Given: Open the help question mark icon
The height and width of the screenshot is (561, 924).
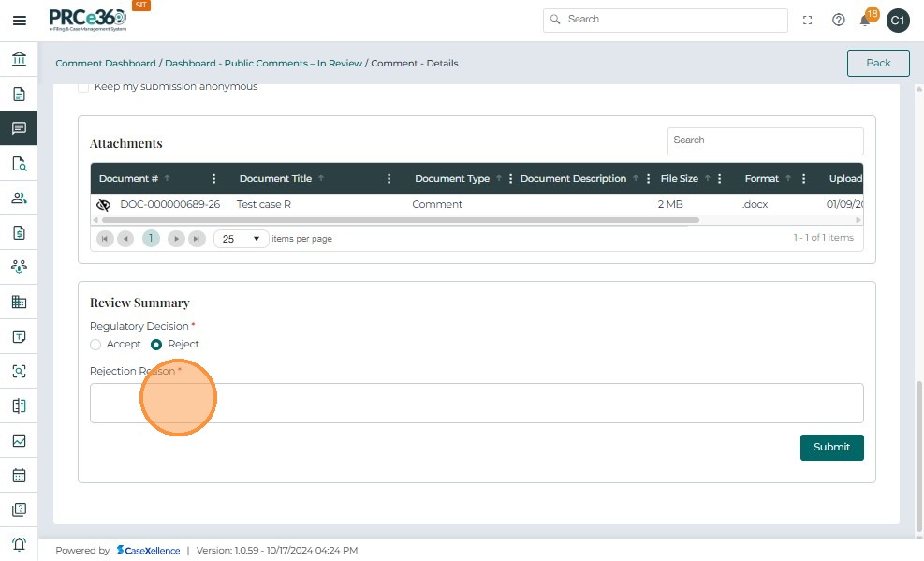Looking at the screenshot, I should tap(838, 21).
